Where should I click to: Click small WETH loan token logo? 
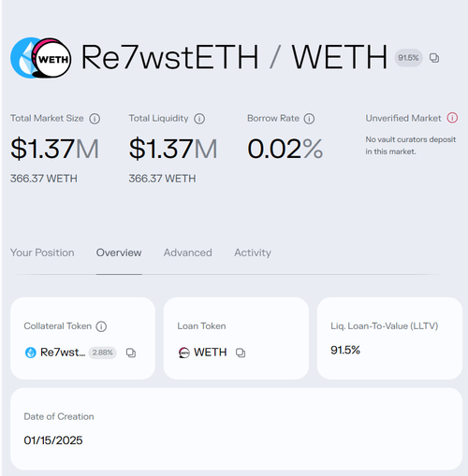(x=184, y=353)
